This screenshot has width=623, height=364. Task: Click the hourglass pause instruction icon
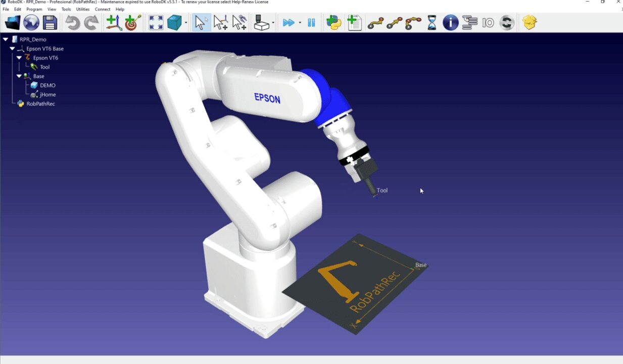432,23
